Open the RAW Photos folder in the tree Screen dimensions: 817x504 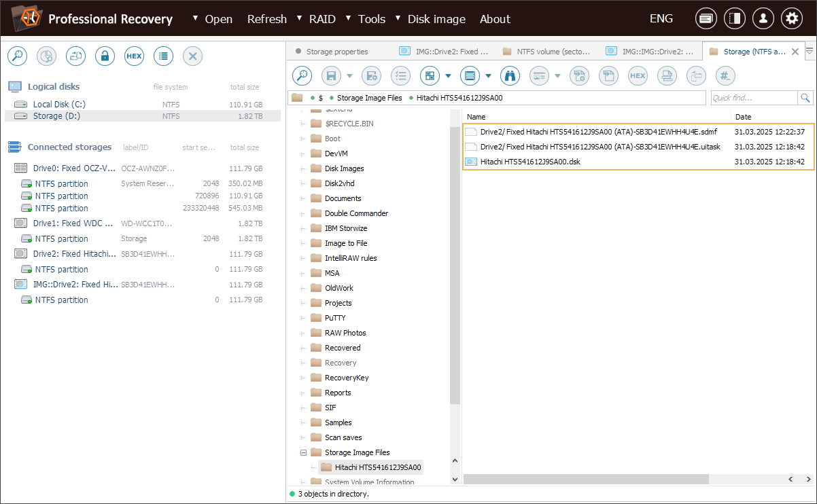[x=345, y=333]
